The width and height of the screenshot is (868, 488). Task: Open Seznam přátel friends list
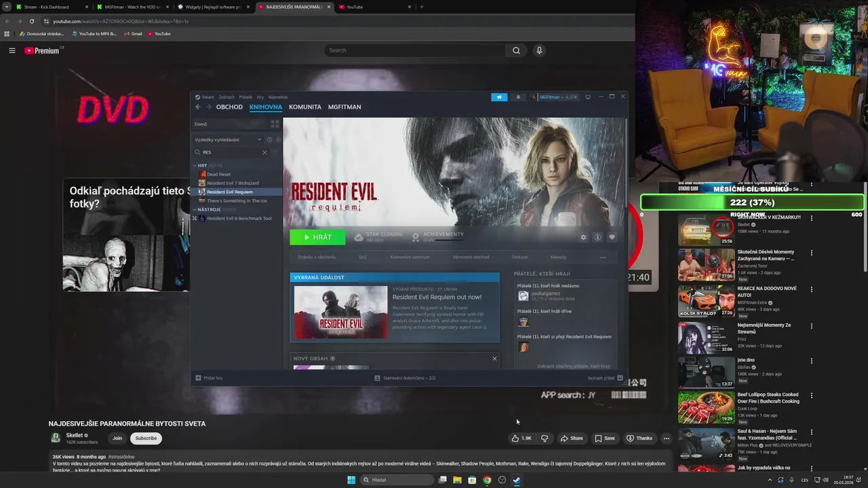605,378
